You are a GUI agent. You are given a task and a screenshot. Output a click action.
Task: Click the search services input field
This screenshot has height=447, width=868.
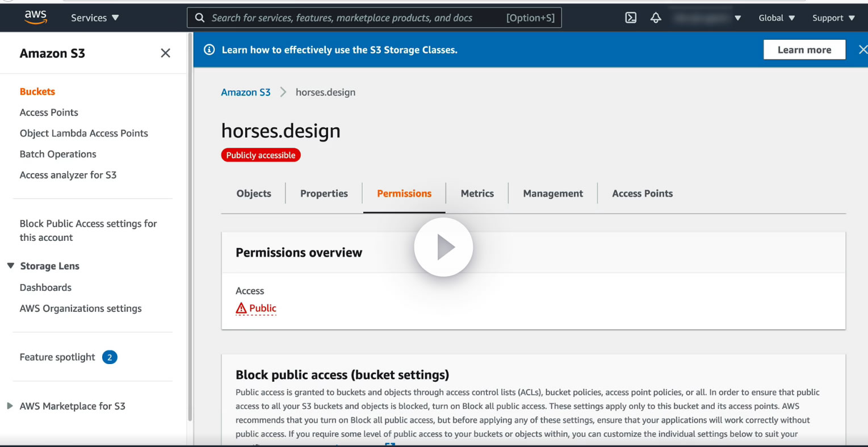tap(352, 18)
